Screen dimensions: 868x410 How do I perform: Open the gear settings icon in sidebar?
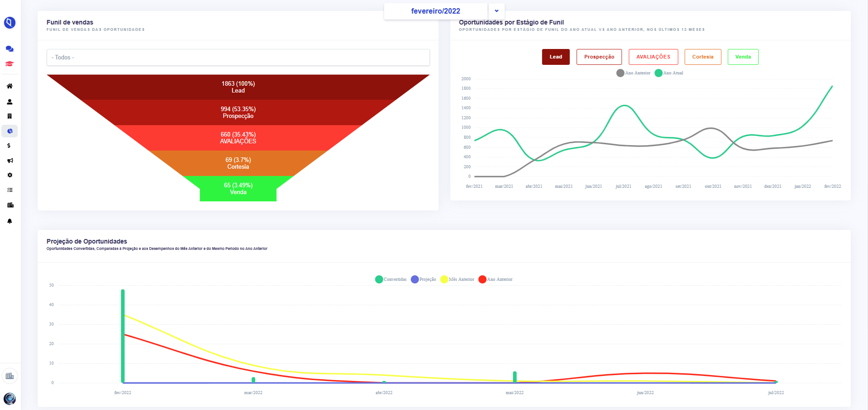coord(10,175)
